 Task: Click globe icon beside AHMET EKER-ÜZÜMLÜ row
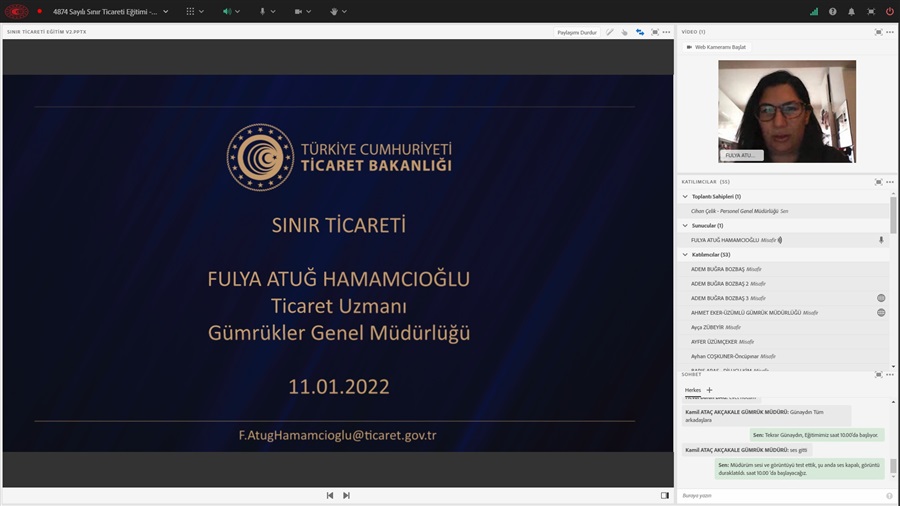[881, 313]
